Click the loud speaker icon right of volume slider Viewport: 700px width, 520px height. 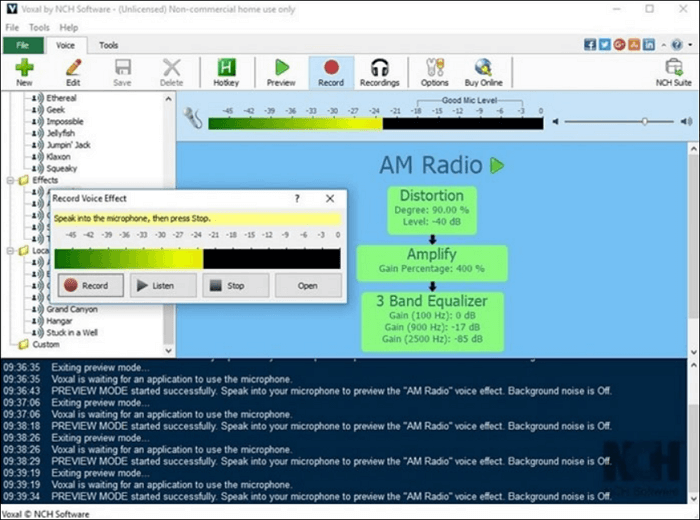tap(686, 121)
